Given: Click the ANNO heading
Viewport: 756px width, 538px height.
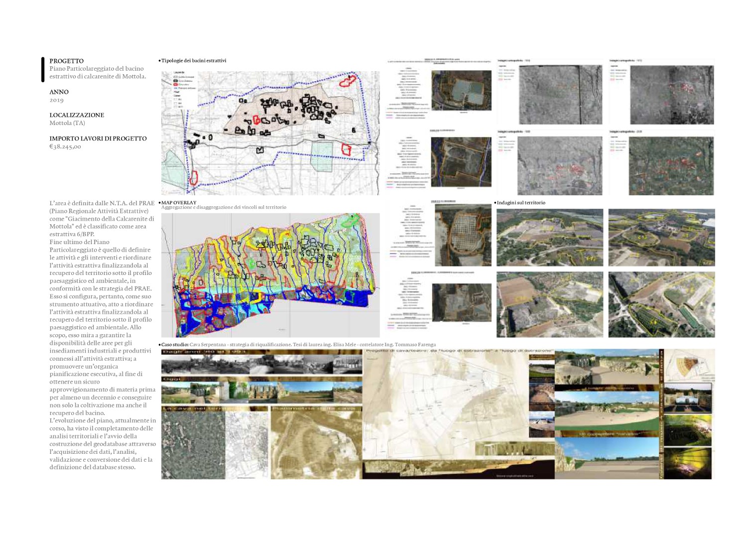Looking at the screenshot, I should (59, 92).
